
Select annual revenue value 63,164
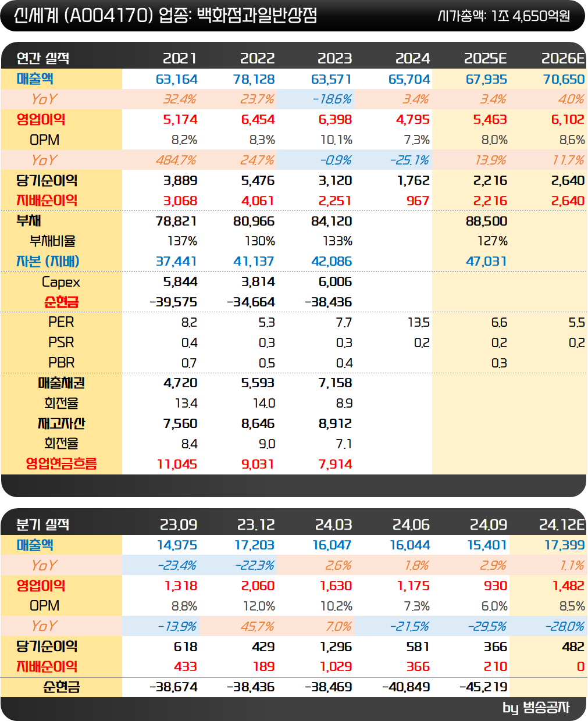[x=177, y=79]
